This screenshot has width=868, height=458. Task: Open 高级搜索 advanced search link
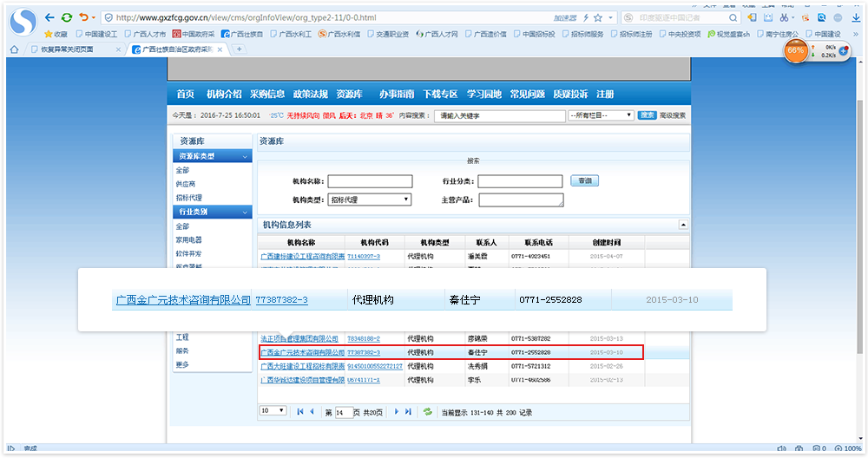(673, 115)
